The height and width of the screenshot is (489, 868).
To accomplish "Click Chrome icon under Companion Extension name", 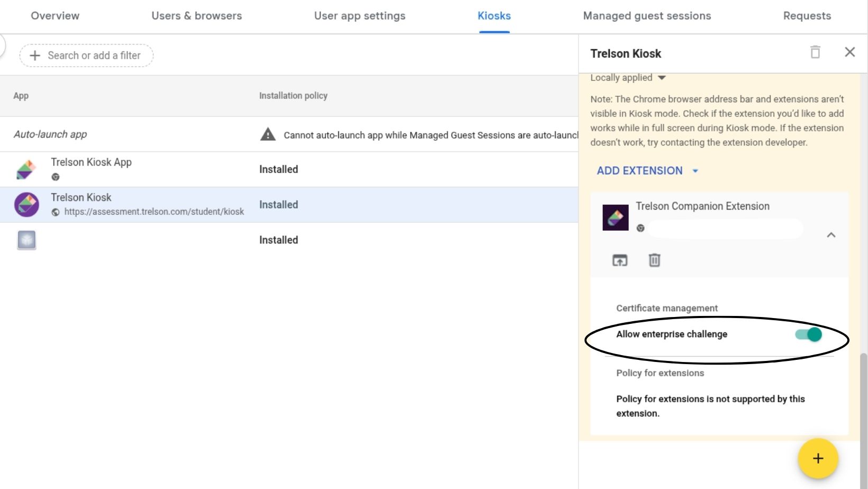I will [x=640, y=228].
